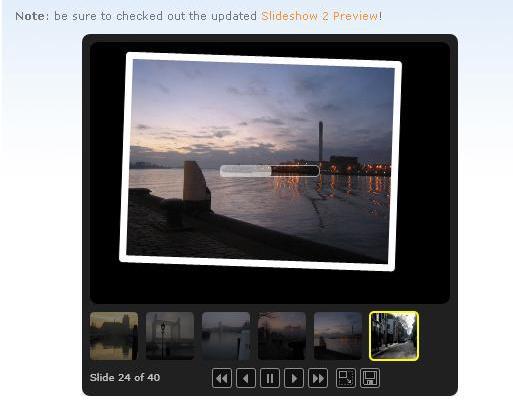Image resolution: width=513 pixels, height=400 pixels.
Task: Select the highlighted street scene thumbnail
Action: point(394,336)
